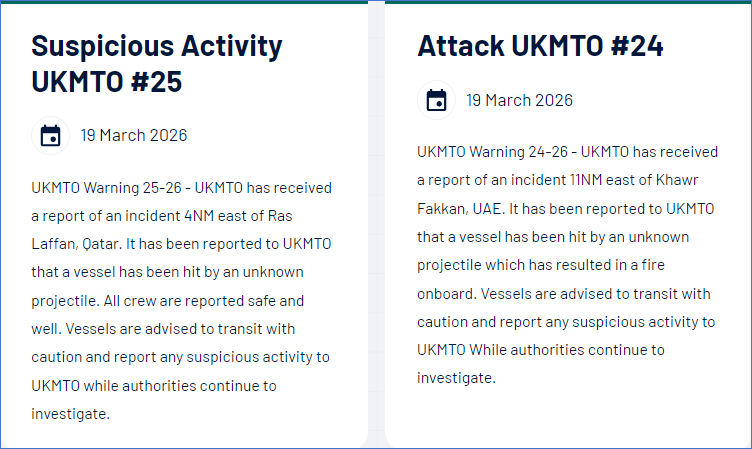The width and height of the screenshot is (752, 449).
Task: Click the calendar icon on the Suspicious Activity card
Action: pos(51,136)
